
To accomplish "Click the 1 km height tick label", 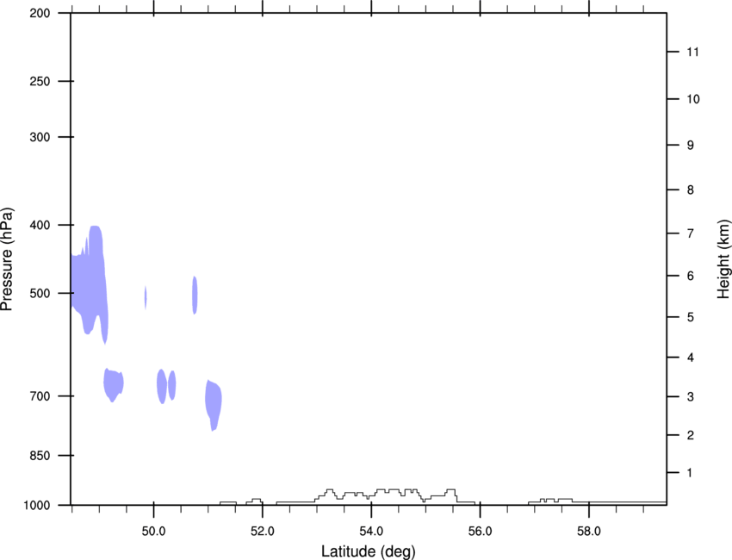I will 690,473.
